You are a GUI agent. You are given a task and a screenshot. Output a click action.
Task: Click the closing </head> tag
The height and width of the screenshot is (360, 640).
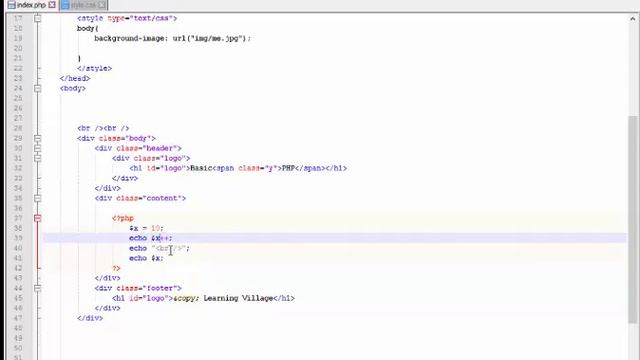click(75, 78)
